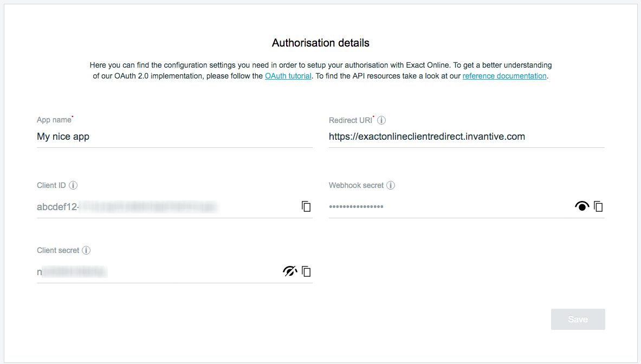The width and height of the screenshot is (641, 364).
Task: Click the 'Redirect URI' label
Action: (x=351, y=120)
